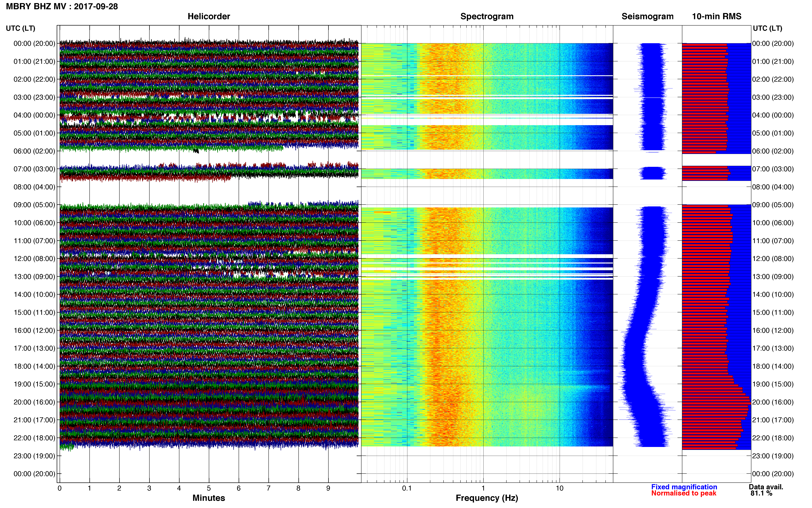Click '05:00 (01:00)' label beside the RMS panel

[773, 133]
